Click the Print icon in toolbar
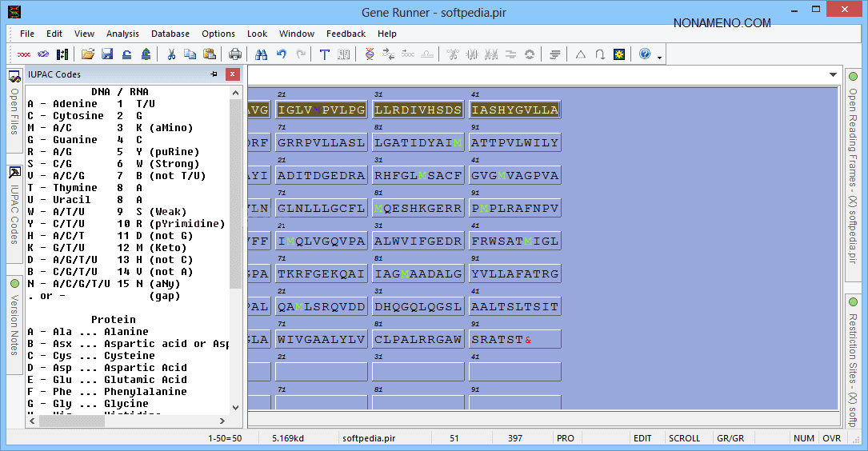868x451 pixels. (x=235, y=54)
